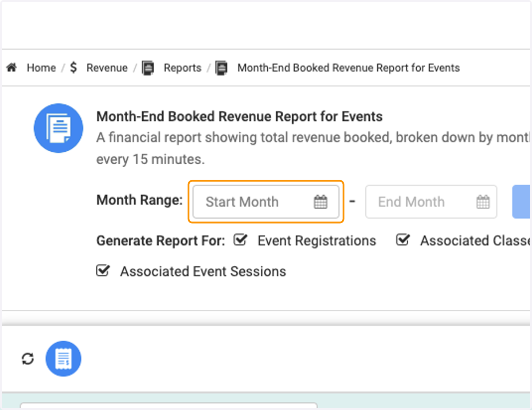
Task: Open the End Month calendar picker icon
Action: coord(483,202)
